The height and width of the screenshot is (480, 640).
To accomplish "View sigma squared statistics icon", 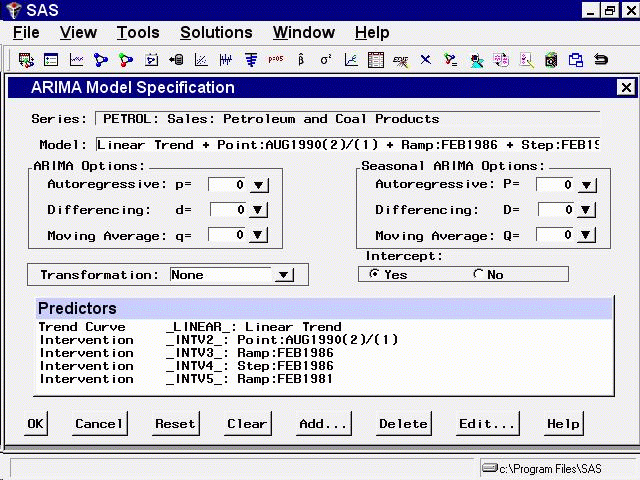I will [326, 60].
